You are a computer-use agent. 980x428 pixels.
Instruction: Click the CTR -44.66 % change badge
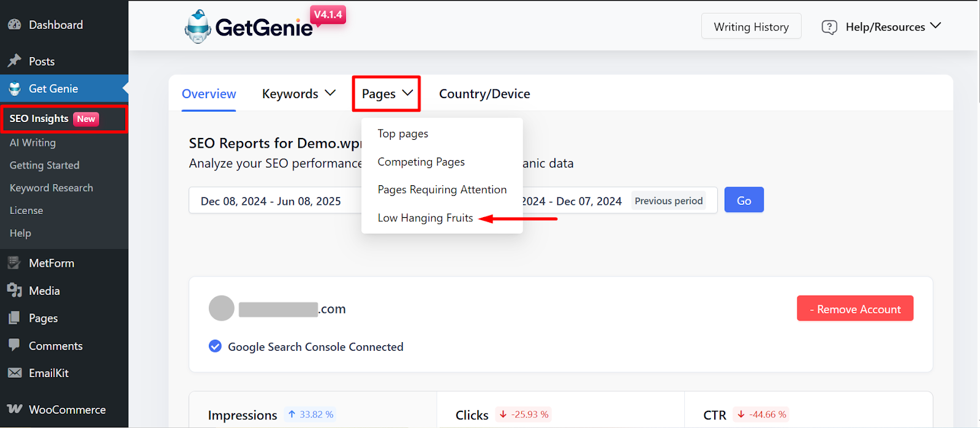[x=761, y=415]
